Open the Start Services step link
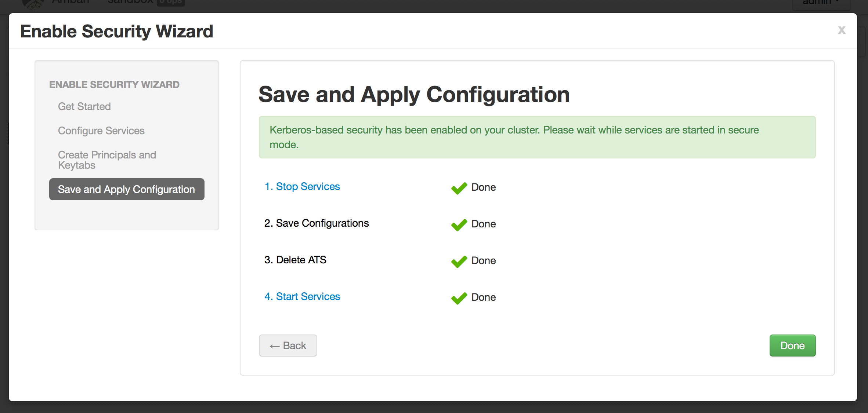Image resolution: width=868 pixels, height=413 pixels. pyautogui.click(x=302, y=296)
